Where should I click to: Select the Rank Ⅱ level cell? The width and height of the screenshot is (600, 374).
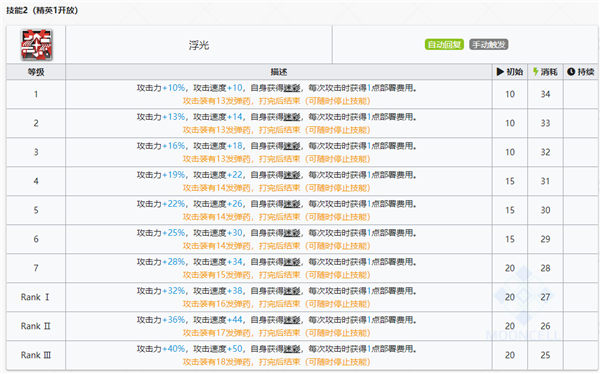(x=36, y=326)
